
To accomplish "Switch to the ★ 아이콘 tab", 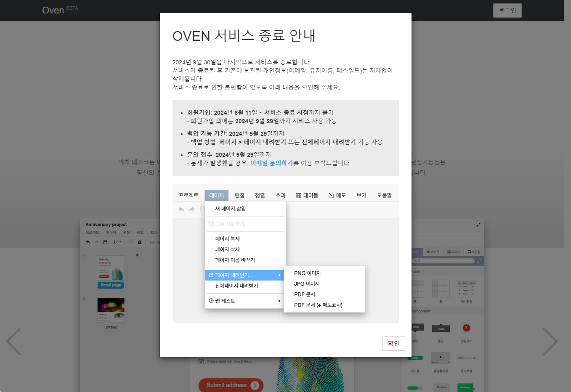I will (433, 252).
